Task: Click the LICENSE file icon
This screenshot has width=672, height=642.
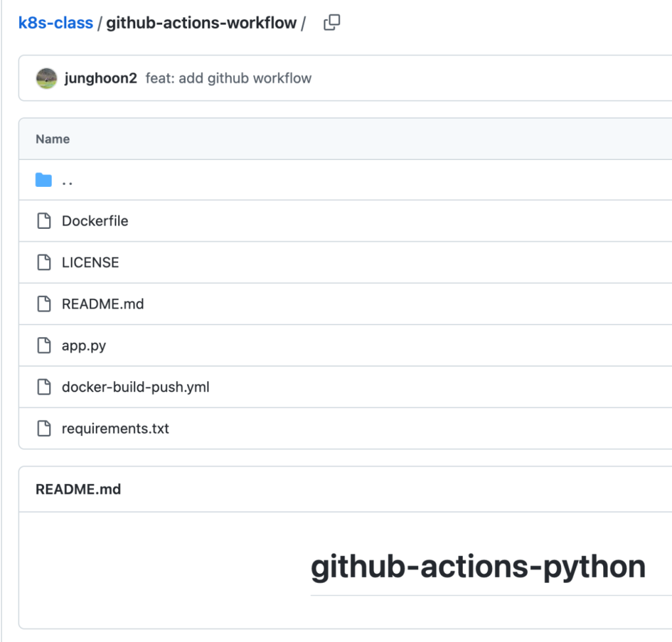Action: pos(44,262)
